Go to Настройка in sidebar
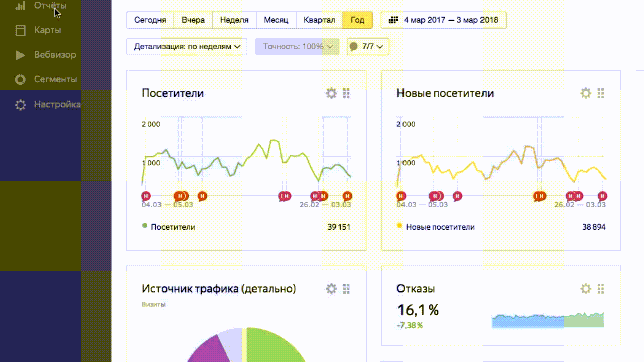The width and height of the screenshot is (644, 362). pos(57,105)
